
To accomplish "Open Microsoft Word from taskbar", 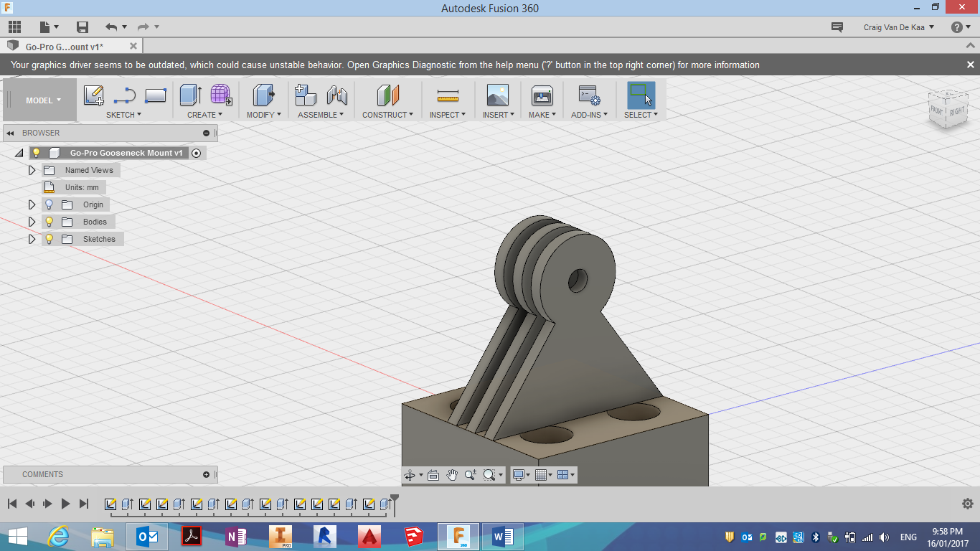I will [503, 537].
